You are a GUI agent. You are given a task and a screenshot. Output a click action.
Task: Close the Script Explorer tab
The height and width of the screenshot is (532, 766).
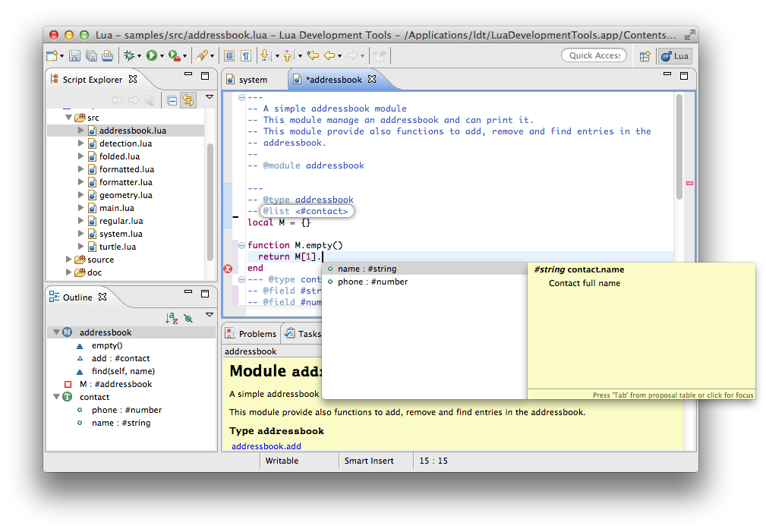click(x=132, y=79)
